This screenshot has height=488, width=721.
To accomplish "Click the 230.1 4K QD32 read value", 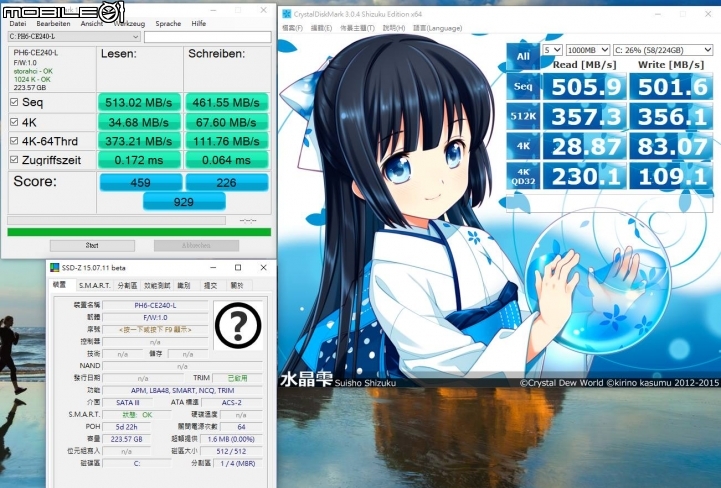I will [585, 176].
